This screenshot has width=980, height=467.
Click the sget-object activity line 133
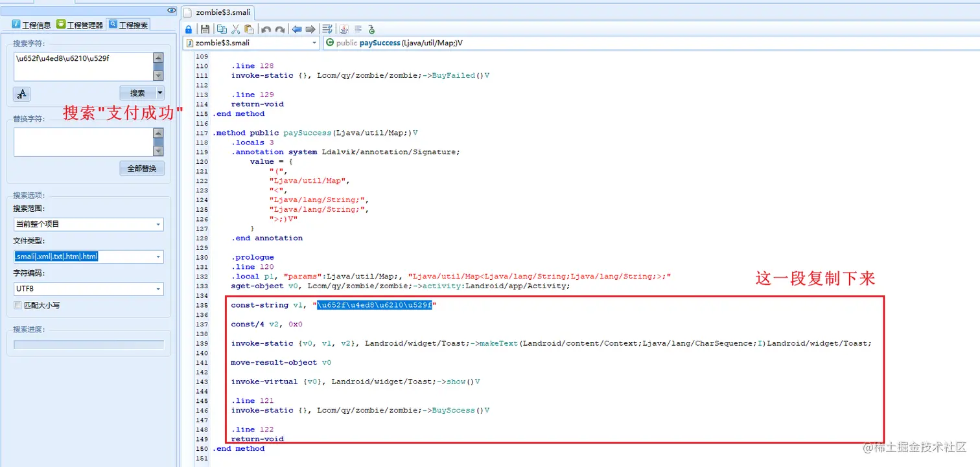tap(401, 286)
